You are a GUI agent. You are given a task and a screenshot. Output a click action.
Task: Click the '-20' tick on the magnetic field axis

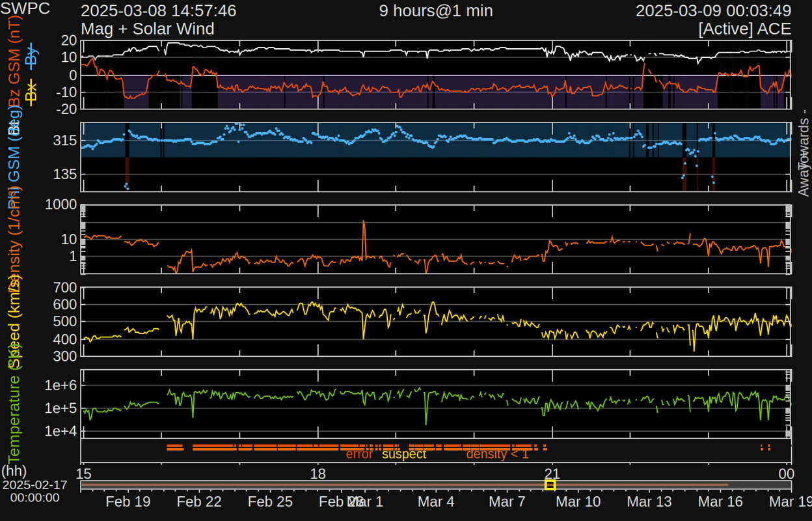66,109
